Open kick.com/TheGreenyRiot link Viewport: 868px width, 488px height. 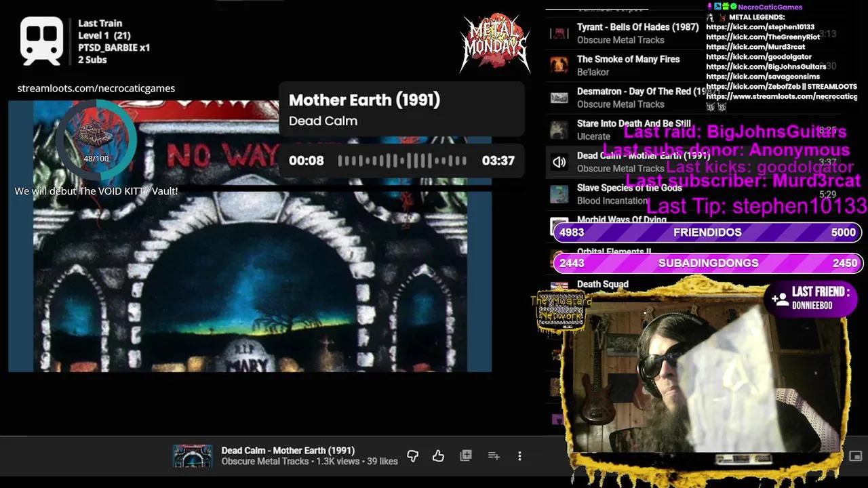(x=763, y=37)
